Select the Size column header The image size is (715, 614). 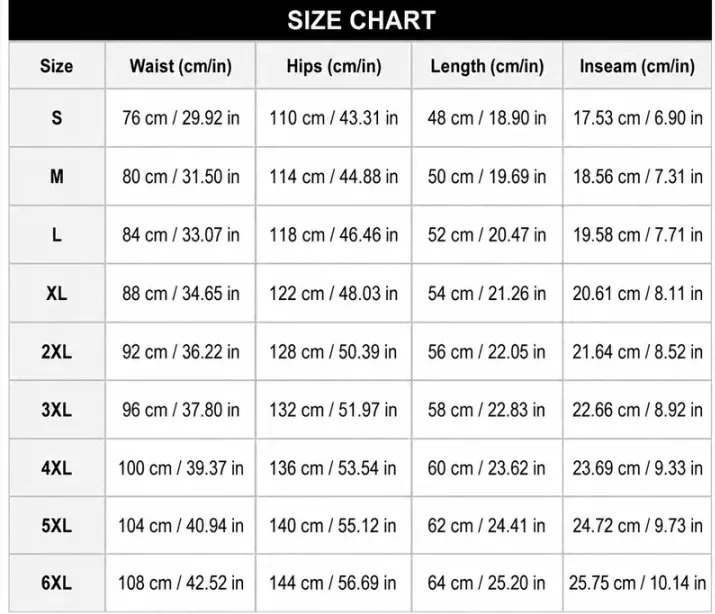[57, 66]
